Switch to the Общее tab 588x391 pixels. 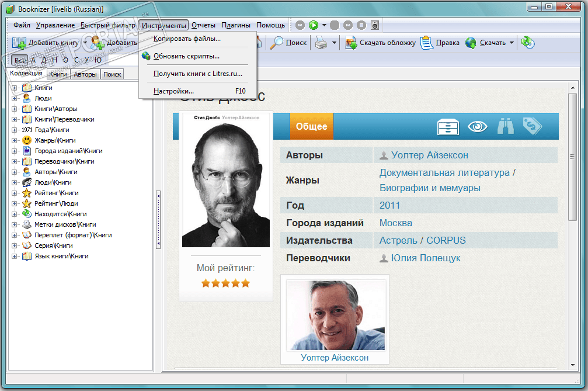(312, 126)
